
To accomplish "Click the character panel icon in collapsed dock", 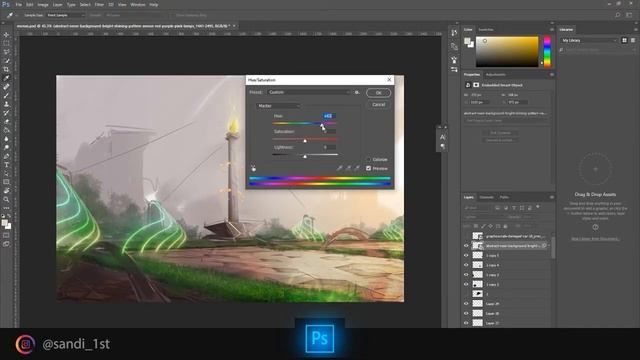I will click(x=443, y=137).
